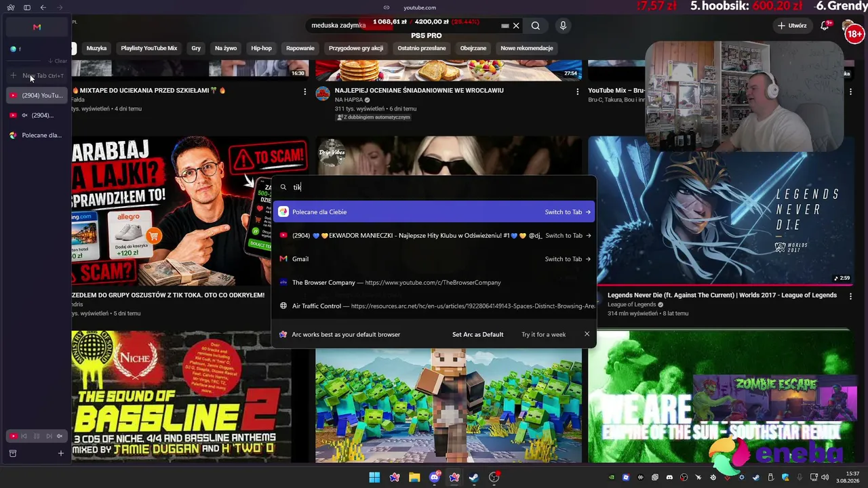
Task: Select the Na żywo filter chip
Action: tap(226, 48)
